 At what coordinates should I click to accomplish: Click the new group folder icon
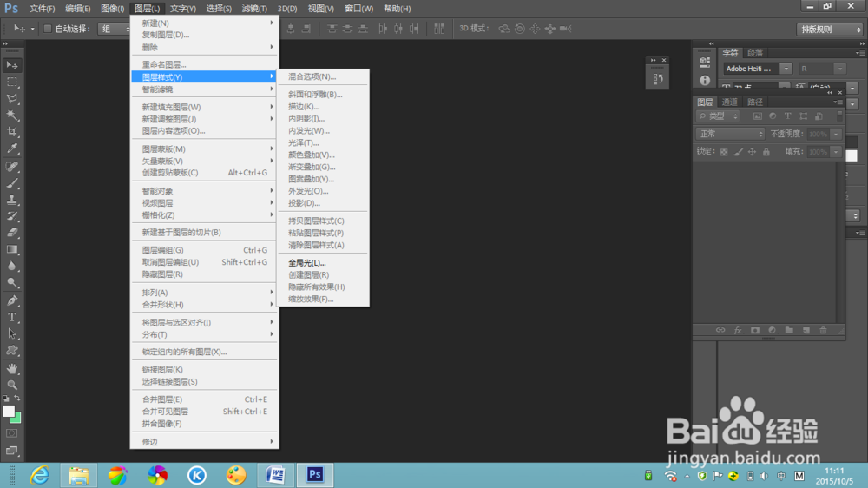click(789, 330)
